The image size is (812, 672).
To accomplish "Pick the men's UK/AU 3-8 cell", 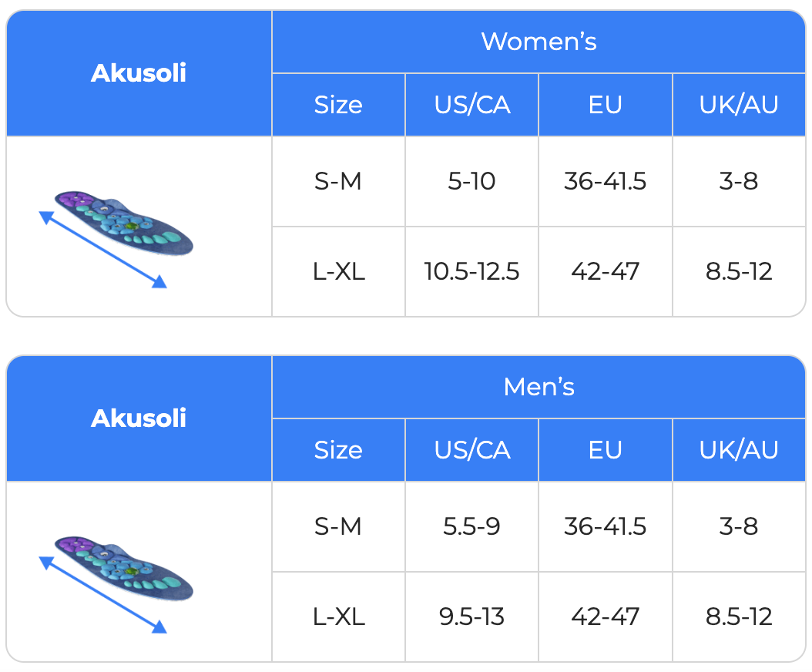I will tap(739, 527).
